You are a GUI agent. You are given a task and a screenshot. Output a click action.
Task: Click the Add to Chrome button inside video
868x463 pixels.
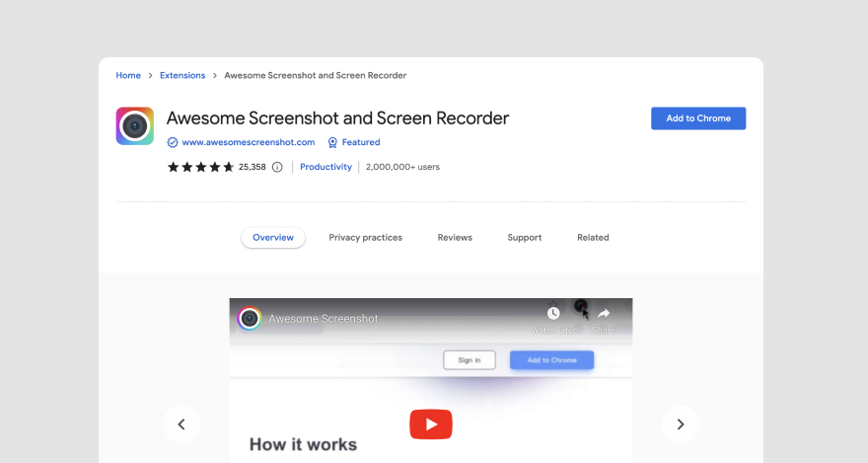tap(552, 360)
